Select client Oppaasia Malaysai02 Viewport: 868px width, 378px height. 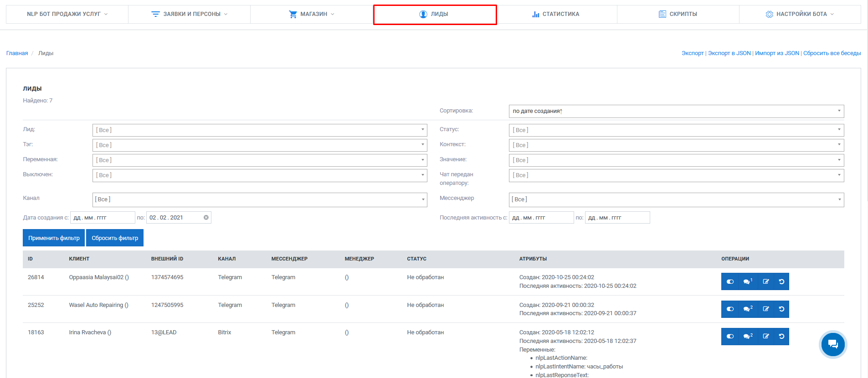click(x=99, y=277)
